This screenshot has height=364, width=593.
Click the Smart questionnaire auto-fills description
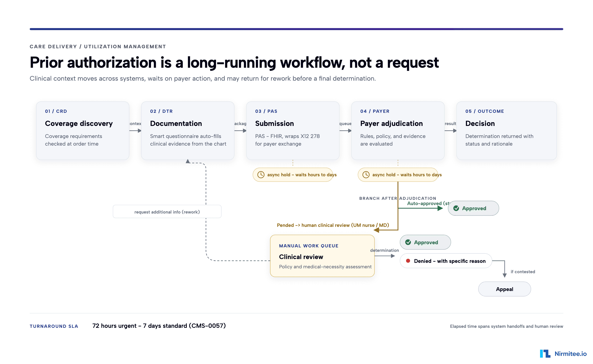point(188,140)
